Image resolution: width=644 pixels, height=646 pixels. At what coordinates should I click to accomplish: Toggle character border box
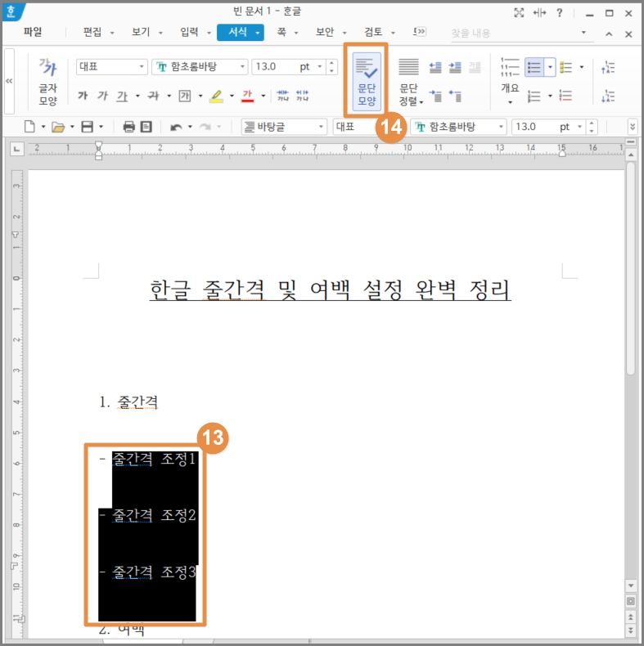tap(185, 96)
